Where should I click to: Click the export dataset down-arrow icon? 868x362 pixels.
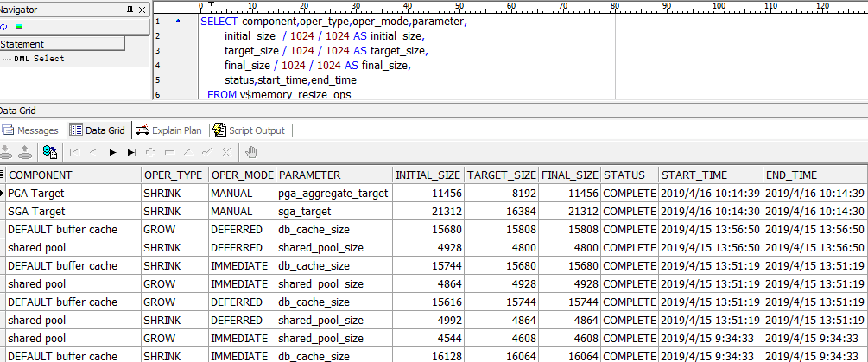click(7, 152)
